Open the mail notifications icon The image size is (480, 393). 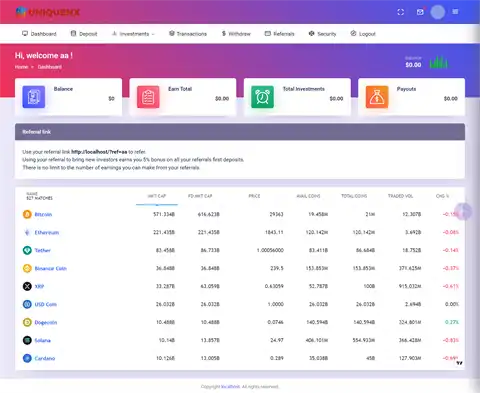point(420,12)
